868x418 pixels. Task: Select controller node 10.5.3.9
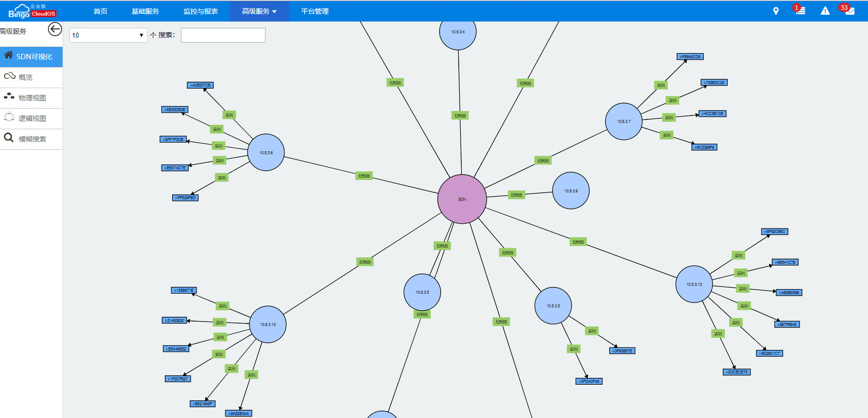pyautogui.click(x=571, y=191)
